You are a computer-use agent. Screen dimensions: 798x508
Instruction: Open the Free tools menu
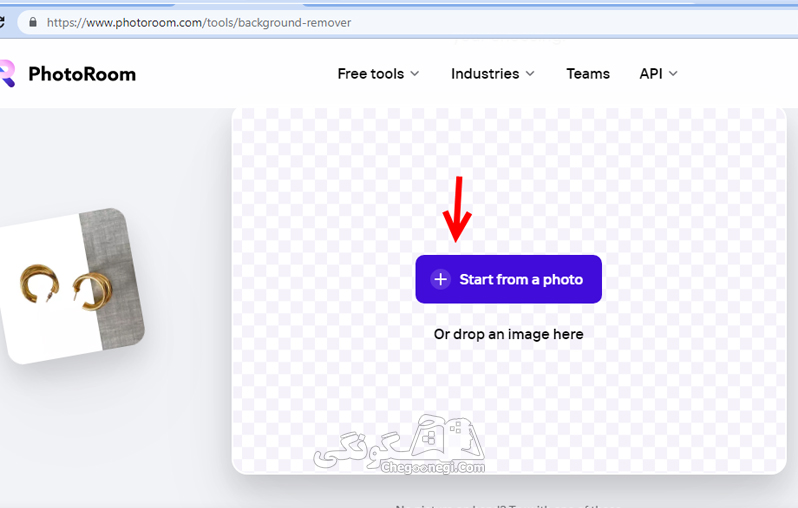[378, 74]
